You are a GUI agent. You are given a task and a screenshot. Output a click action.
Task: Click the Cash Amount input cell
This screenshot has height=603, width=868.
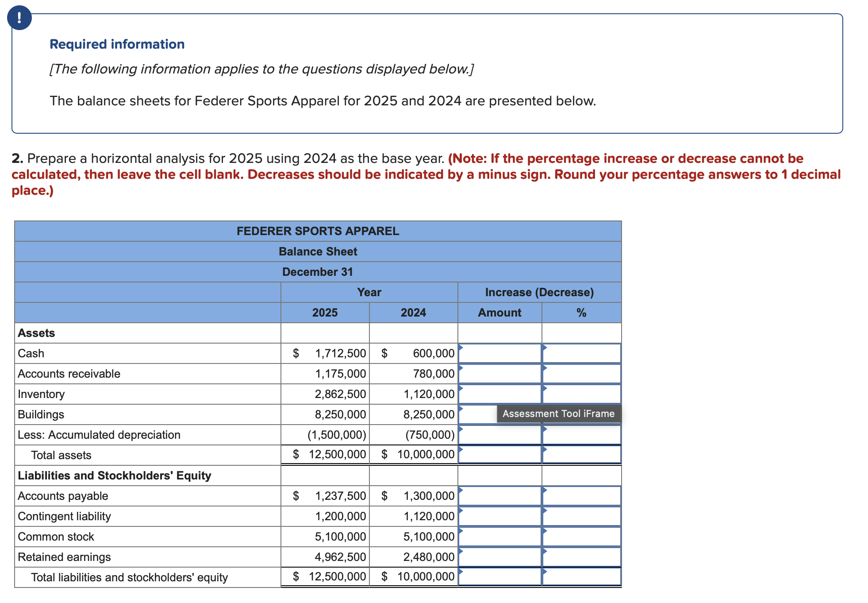pyautogui.click(x=500, y=353)
